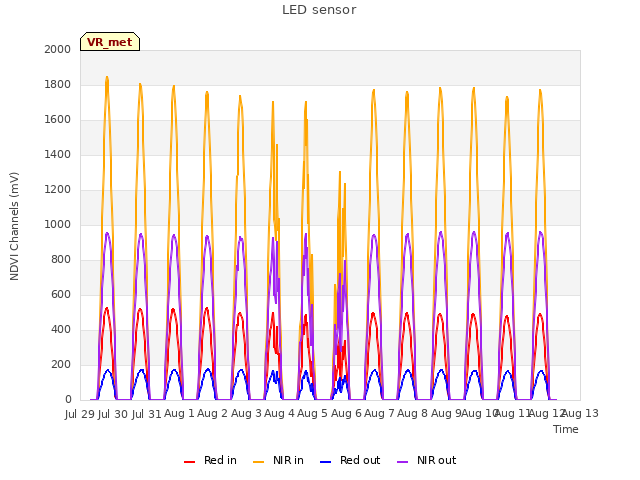This screenshot has height=480, width=640.
Task: Click the highest NIR in peak near 1850
Action: [x=107, y=78]
